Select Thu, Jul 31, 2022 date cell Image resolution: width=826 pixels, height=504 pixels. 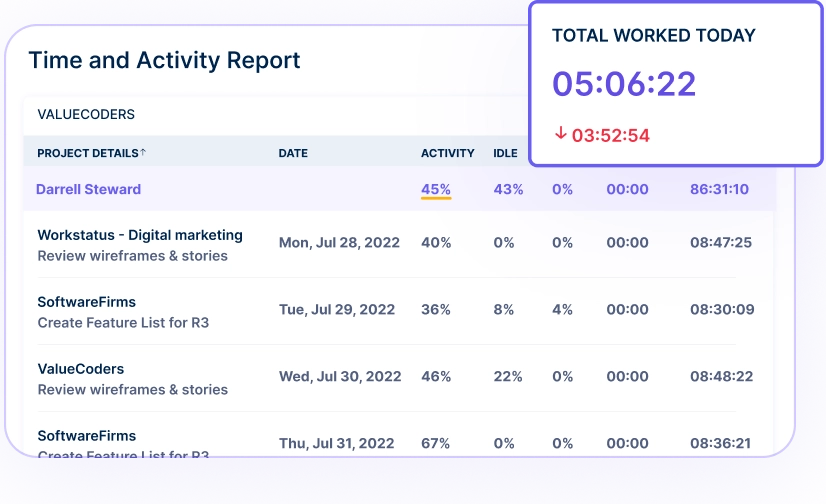click(x=337, y=443)
